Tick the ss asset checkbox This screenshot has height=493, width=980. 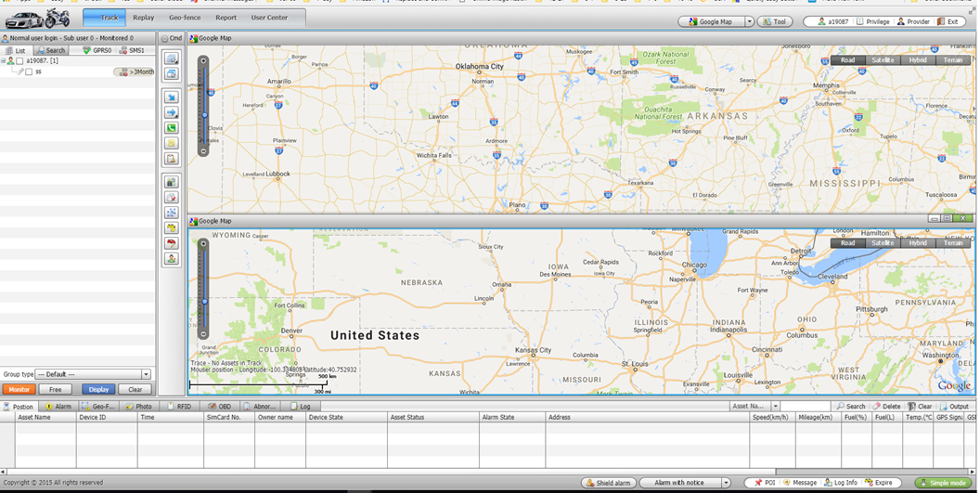coord(29,71)
